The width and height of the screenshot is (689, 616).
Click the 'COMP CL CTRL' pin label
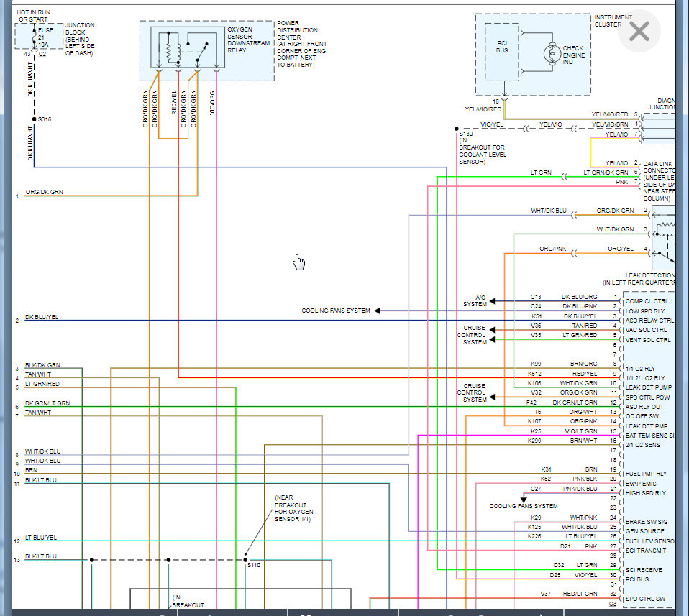(x=647, y=301)
